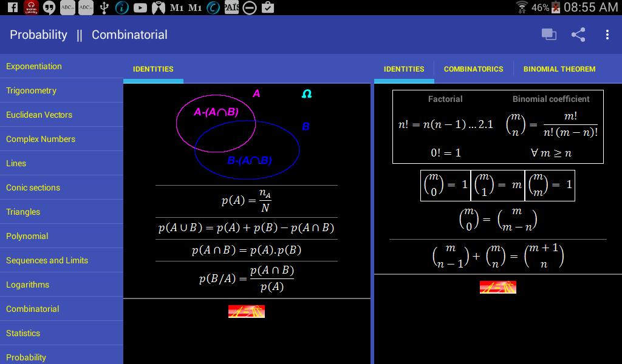Go to Complex Numbers topic
This screenshot has height=364, width=622.
pos(41,139)
